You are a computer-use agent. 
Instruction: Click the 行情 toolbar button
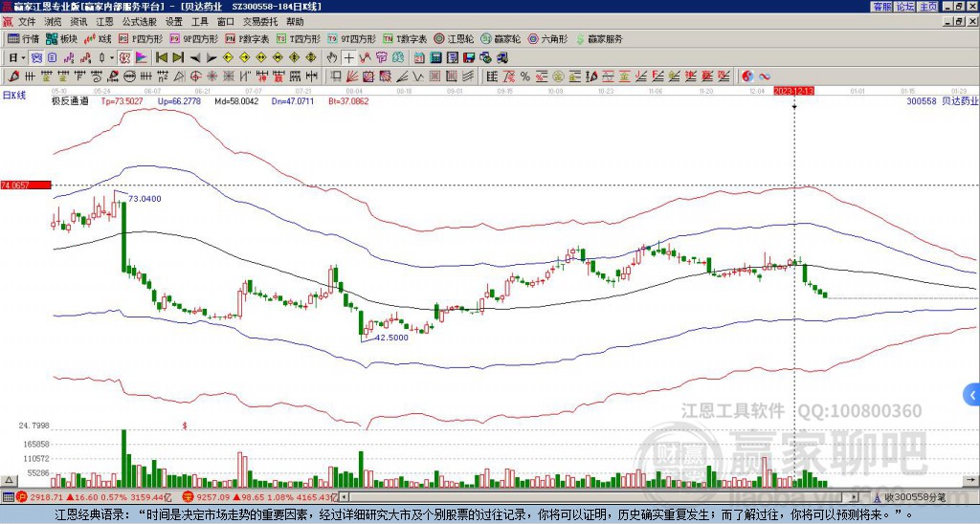click(23, 38)
